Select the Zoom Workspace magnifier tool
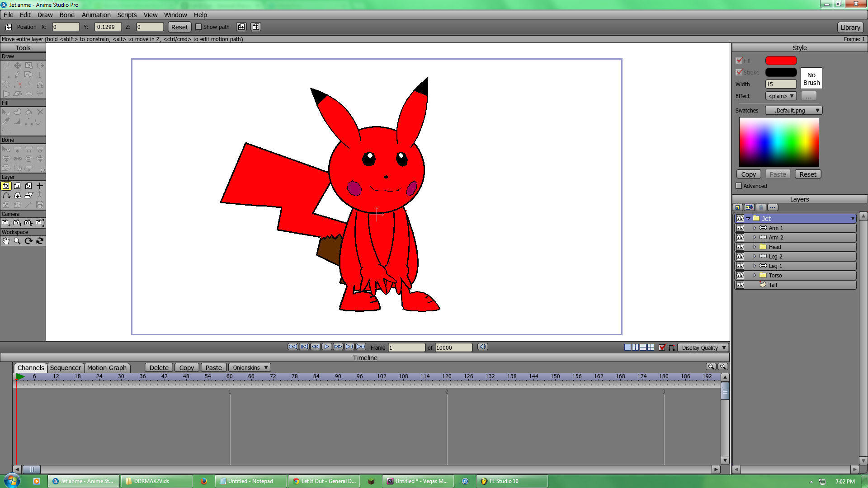 tap(17, 241)
